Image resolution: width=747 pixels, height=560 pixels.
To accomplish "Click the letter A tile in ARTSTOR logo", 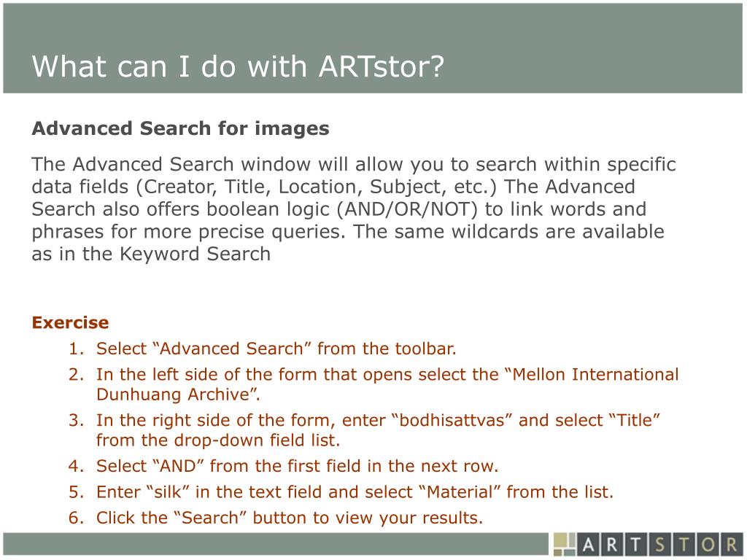I will pyautogui.click(x=589, y=544).
